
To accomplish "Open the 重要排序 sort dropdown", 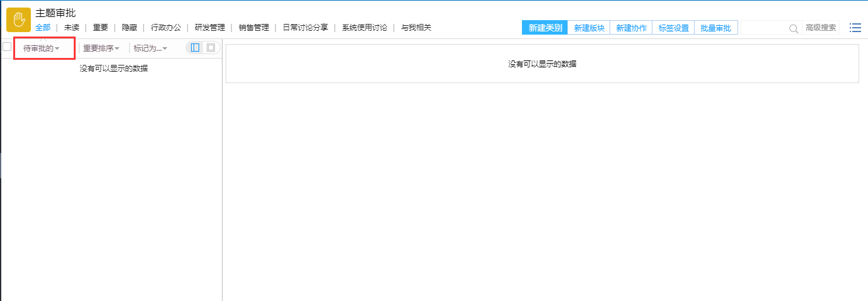I will pyautogui.click(x=101, y=48).
